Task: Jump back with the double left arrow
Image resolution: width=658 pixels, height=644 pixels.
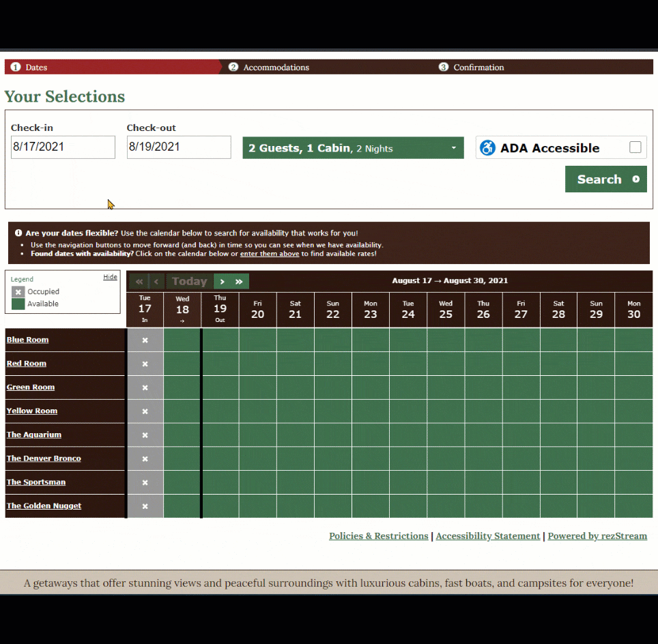Action: [x=139, y=281]
